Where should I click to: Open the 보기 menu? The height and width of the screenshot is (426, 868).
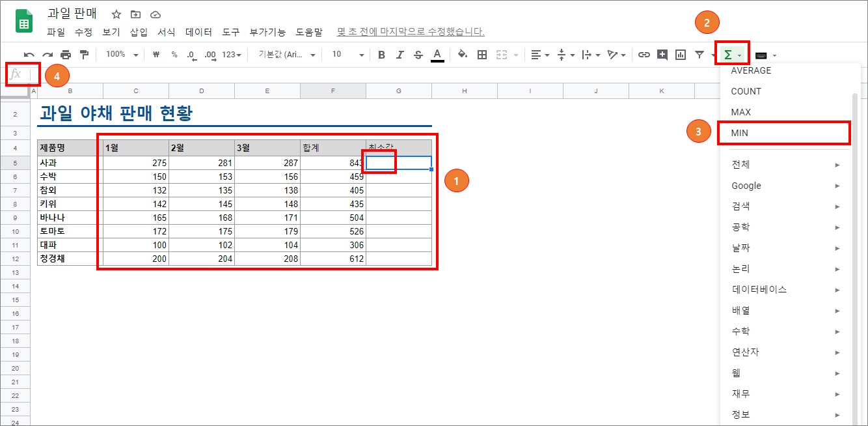(111, 32)
